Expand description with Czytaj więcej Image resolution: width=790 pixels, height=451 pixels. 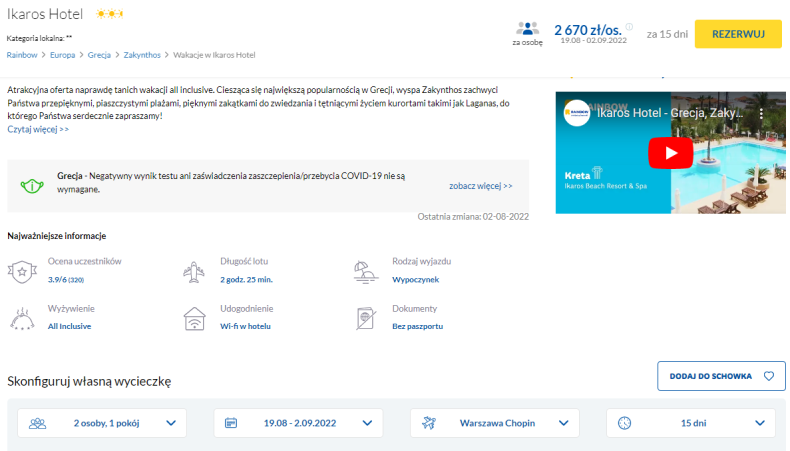(x=38, y=129)
